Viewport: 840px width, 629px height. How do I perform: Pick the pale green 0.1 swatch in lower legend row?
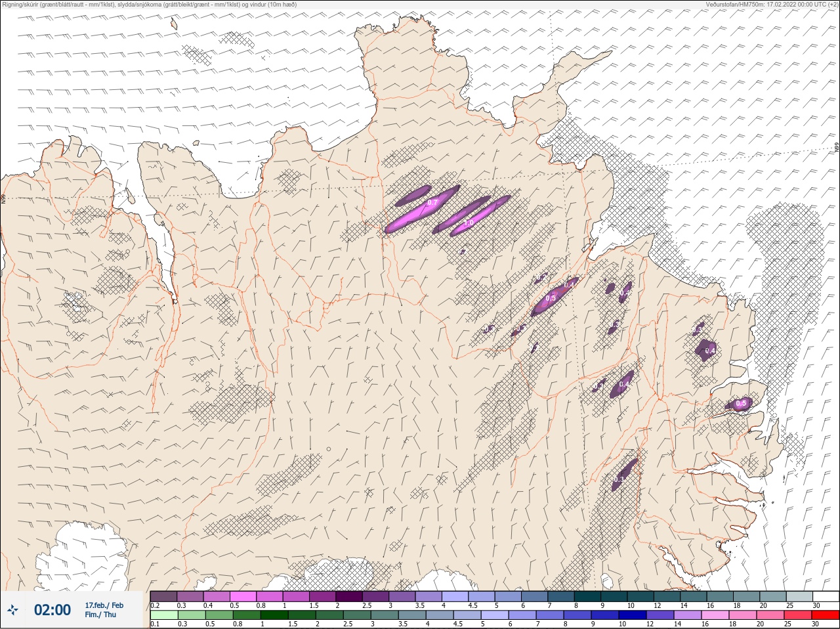coord(163,615)
